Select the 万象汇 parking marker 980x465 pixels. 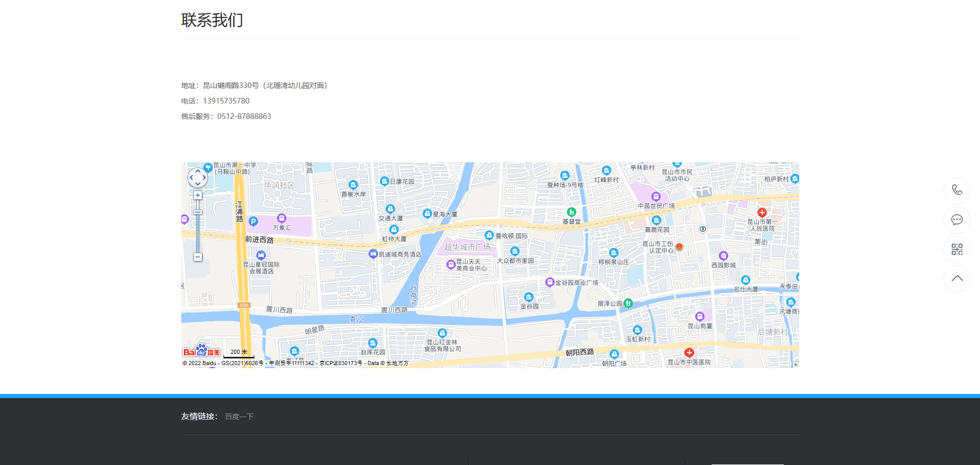tap(253, 221)
